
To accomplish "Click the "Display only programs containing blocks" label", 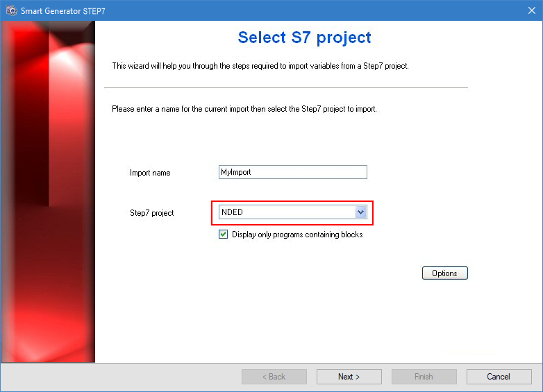I will [297, 235].
